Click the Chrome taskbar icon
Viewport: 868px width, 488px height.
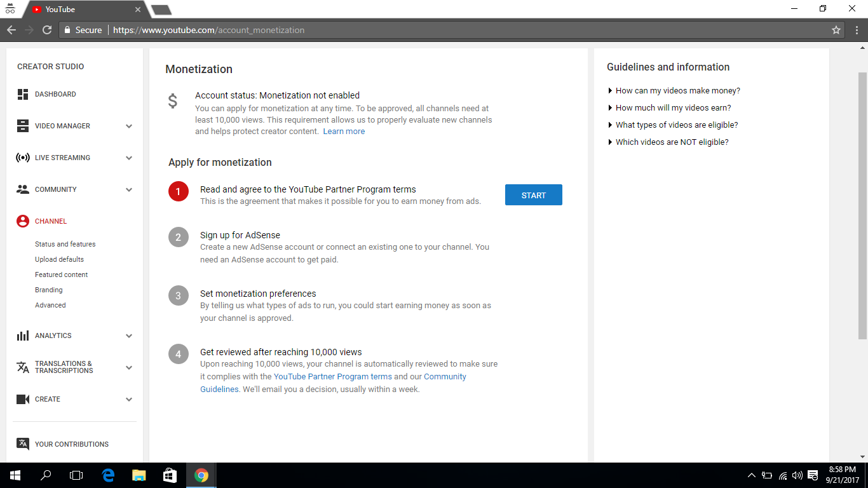(201, 475)
